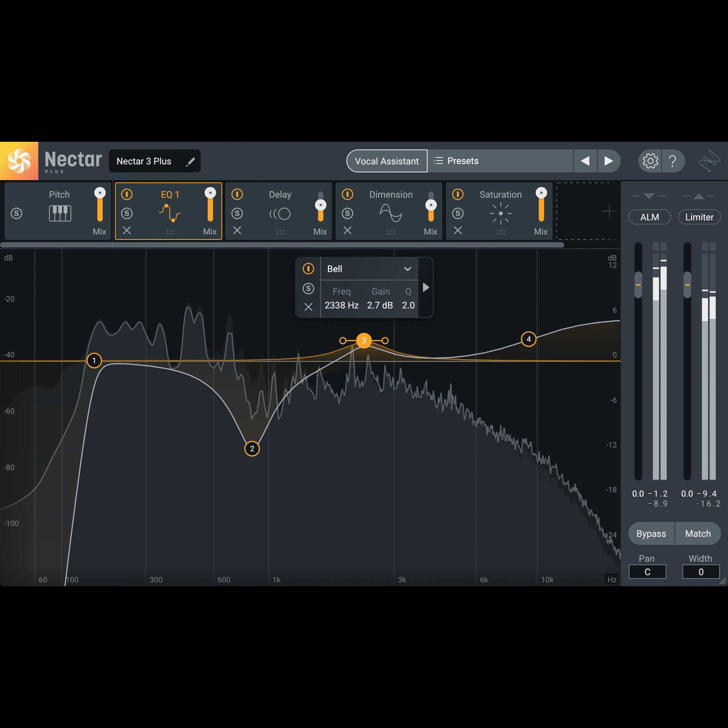Click the Width value field
Screen dimensions: 728x728
click(701, 572)
